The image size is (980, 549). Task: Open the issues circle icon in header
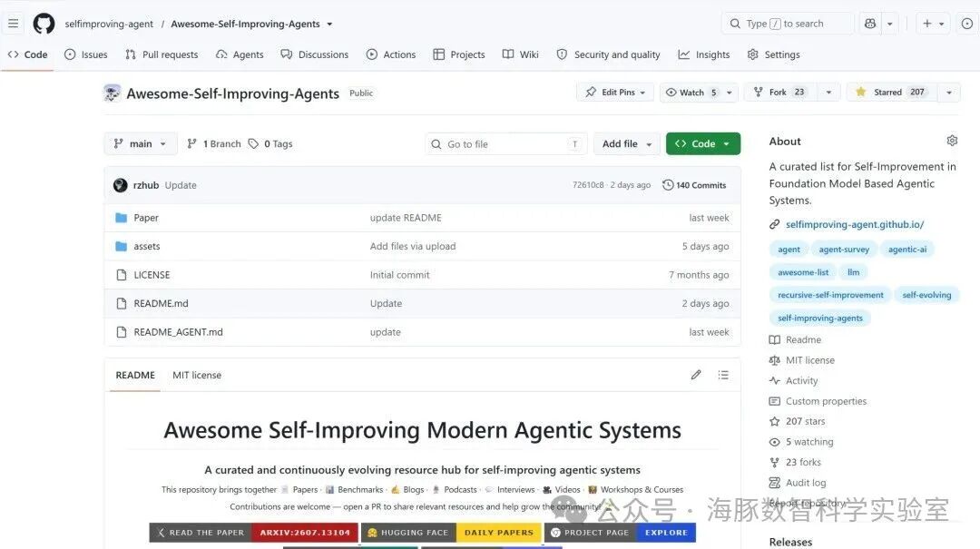coord(967,24)
